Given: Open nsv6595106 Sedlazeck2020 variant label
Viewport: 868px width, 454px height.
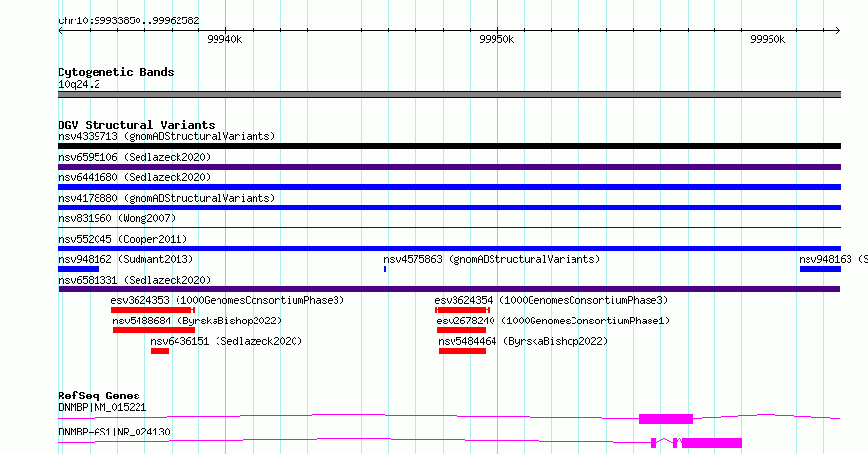Looking at the screenshot, I should click(x=135, y=157).
